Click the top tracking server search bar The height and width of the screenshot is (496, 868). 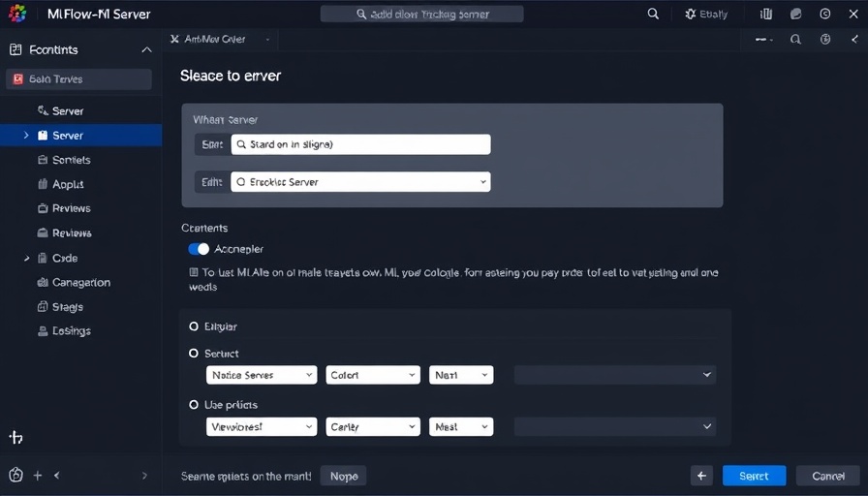(421, 14)
